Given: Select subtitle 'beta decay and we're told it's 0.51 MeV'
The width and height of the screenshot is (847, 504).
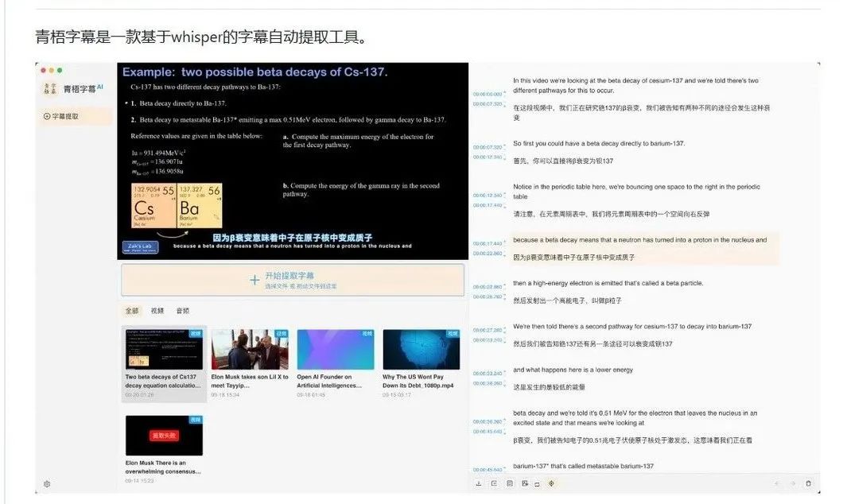Looking at the screenshot, I should tap(635, 418).
